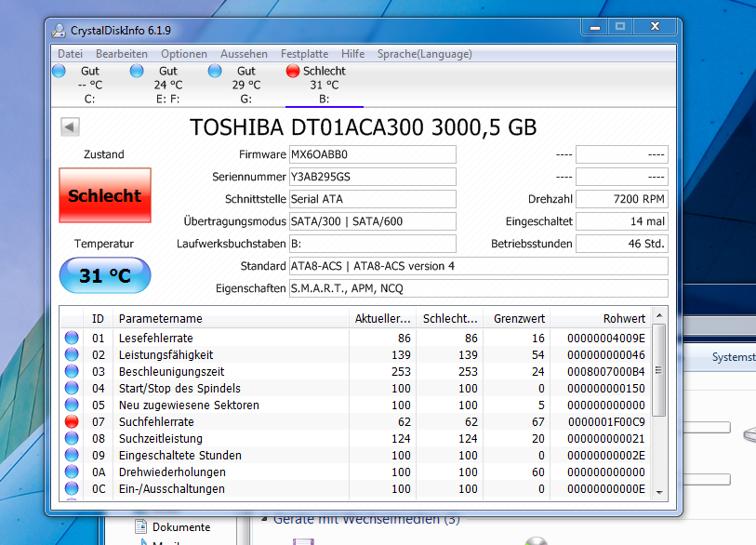
Task: Click the TOSHIBA DT01ACA300 3000,5 GB title
Action: [363, 127]
